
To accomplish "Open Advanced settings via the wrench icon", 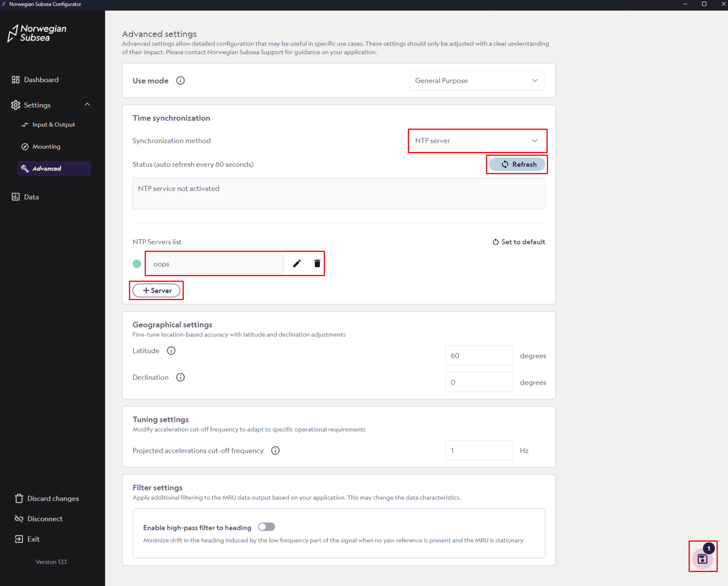I will (25, 168).
